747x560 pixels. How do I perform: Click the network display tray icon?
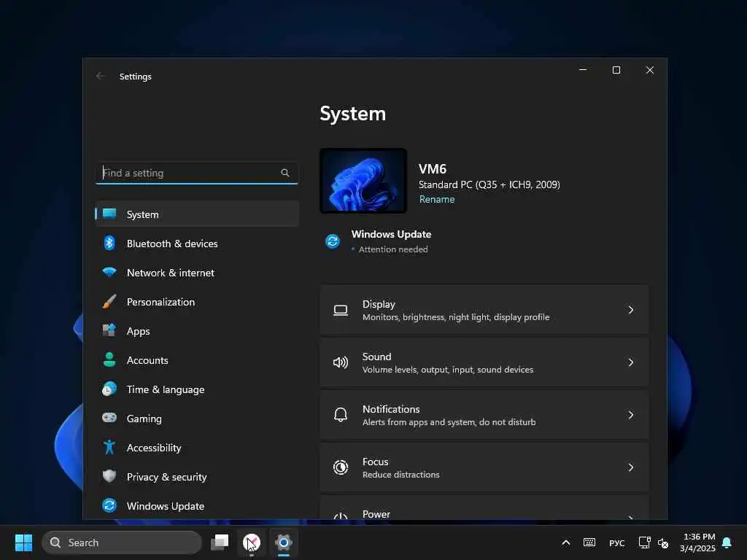pyautogui.click(x=644, y=542)
